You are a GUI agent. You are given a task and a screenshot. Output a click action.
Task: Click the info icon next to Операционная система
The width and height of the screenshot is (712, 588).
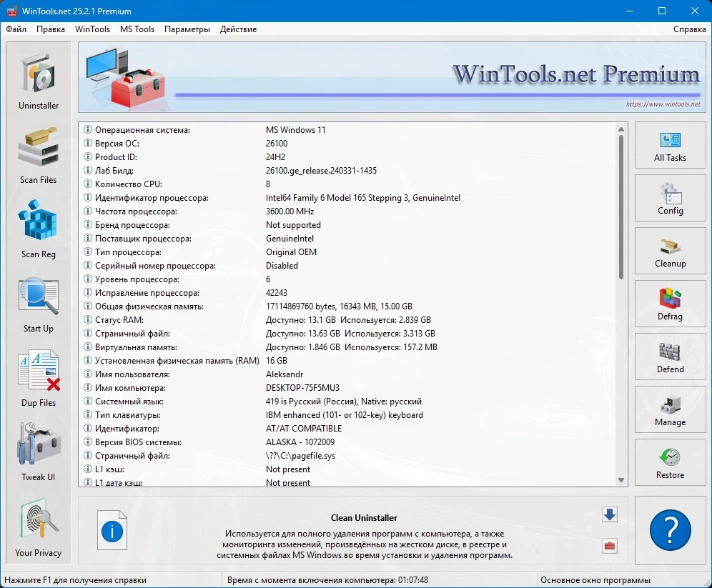coord(88,130)
